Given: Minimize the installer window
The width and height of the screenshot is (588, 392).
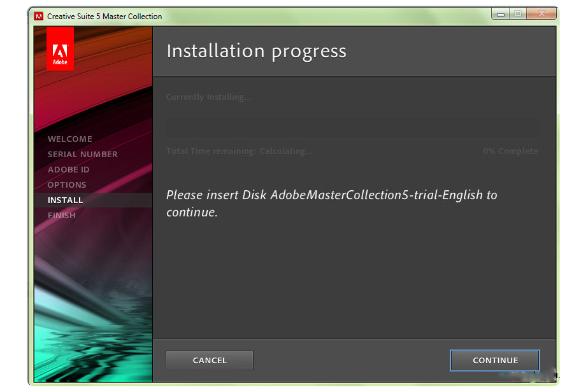Looking at the screenshot, I should pos(500,14).
